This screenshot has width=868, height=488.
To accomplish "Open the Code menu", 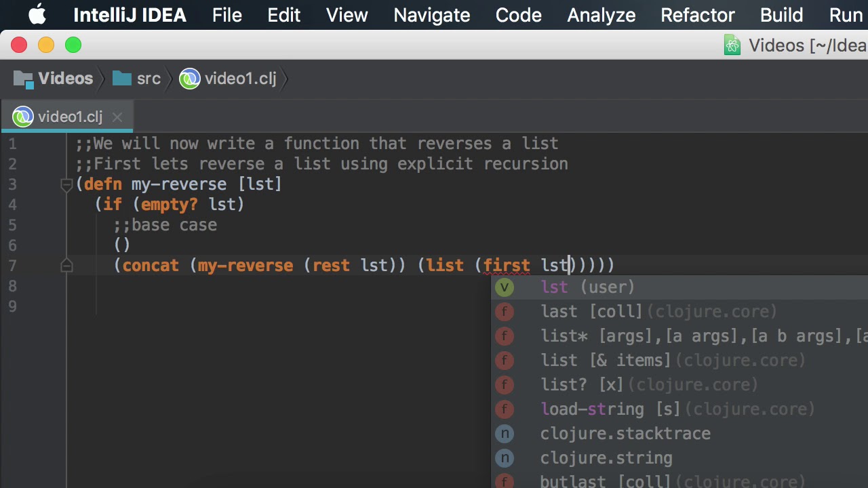I will coord(519,15).
